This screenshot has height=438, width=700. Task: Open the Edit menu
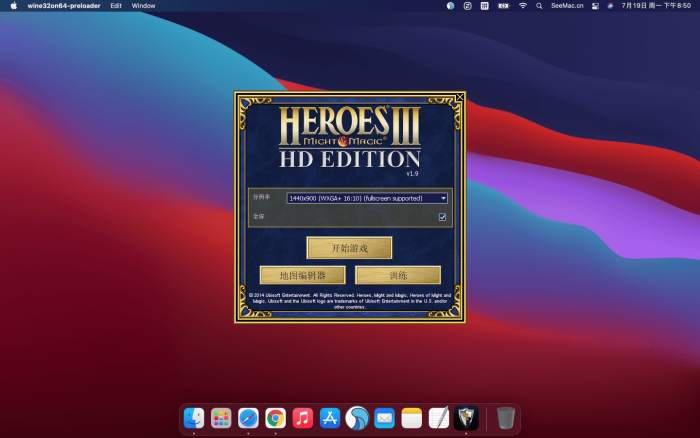[116, 5]
